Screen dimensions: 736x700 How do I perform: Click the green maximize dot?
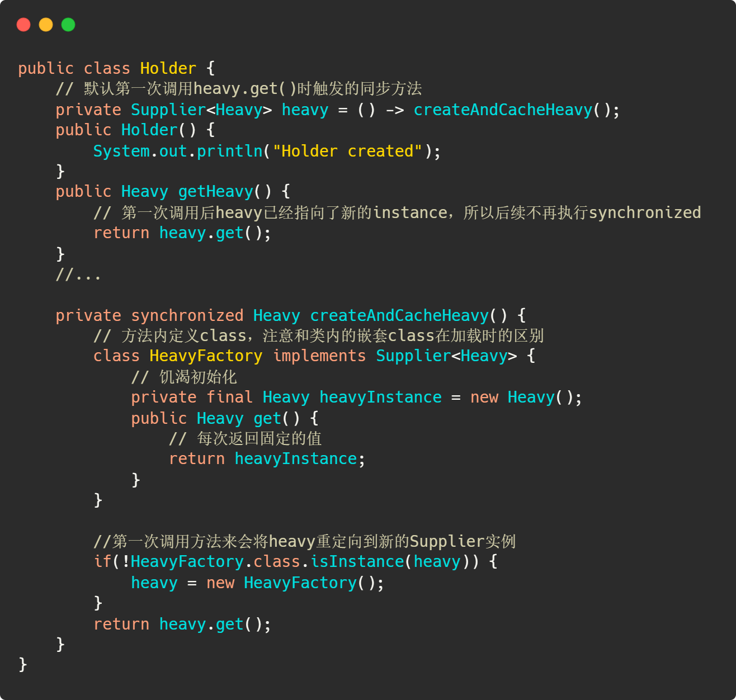pos(68,25)
